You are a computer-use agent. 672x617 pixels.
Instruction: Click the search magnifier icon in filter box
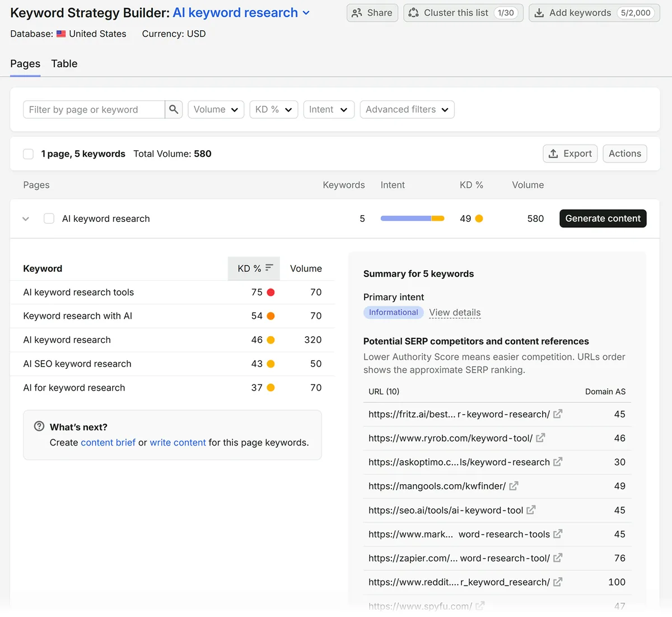coord(174,109)
